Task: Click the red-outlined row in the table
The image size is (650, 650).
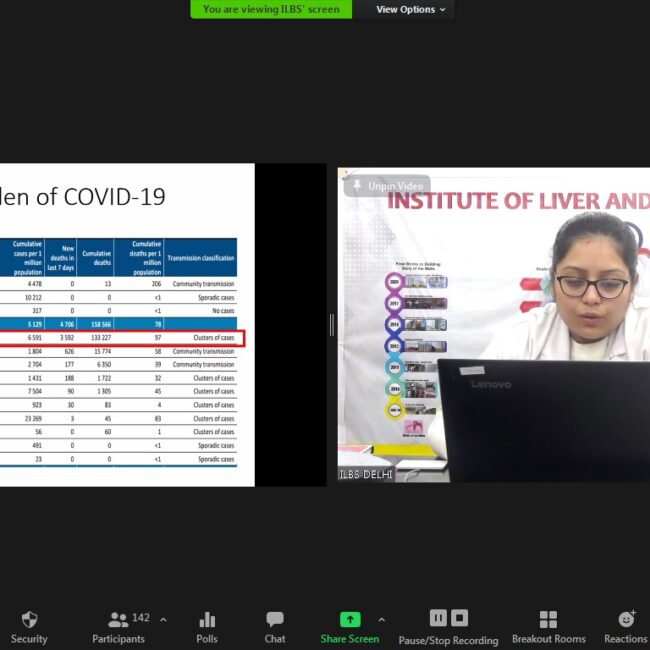Action: (122, 339)
